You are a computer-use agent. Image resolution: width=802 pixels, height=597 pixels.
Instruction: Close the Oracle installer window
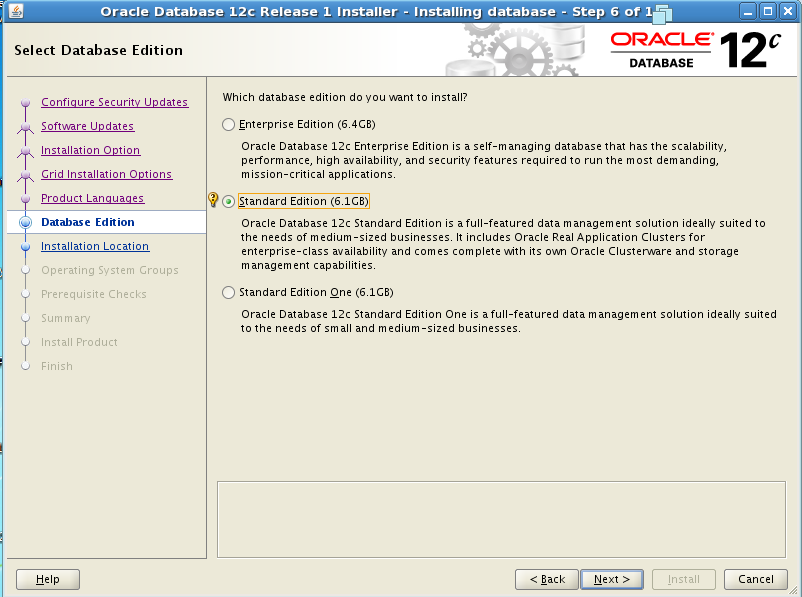pos(788,11)
